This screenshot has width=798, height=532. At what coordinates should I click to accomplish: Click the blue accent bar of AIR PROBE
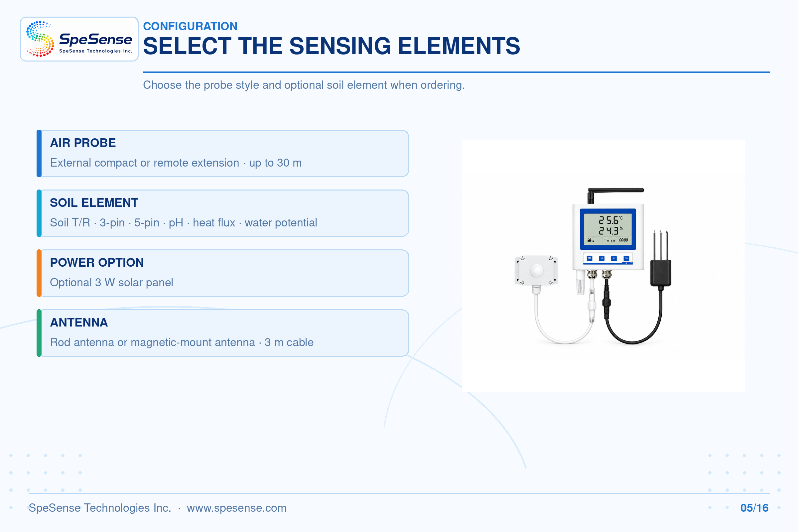39,153
